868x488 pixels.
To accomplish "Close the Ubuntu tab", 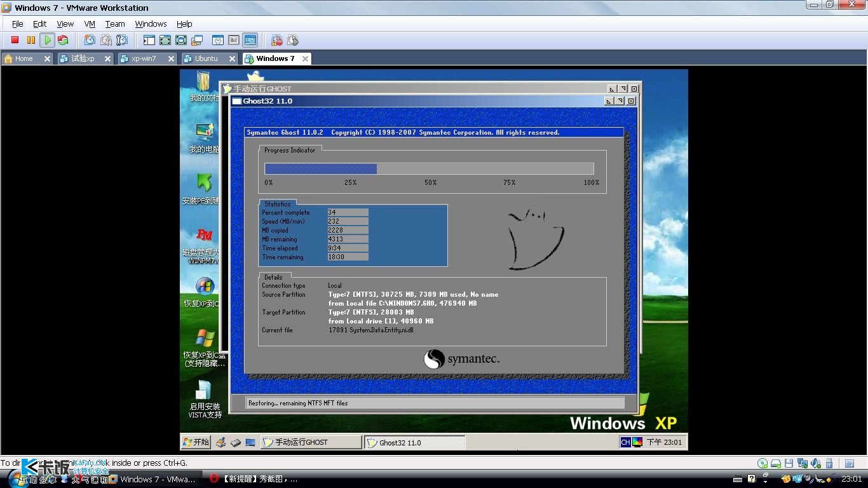I will click(232, 58).
